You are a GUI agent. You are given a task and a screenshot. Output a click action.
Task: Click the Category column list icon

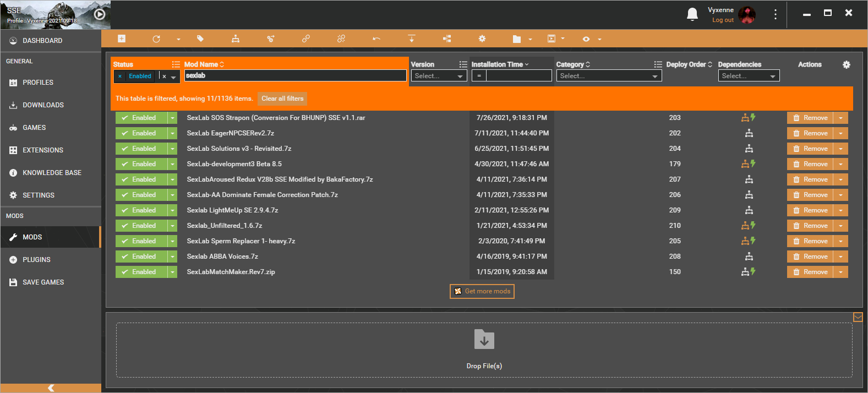(x=658, y=64)
